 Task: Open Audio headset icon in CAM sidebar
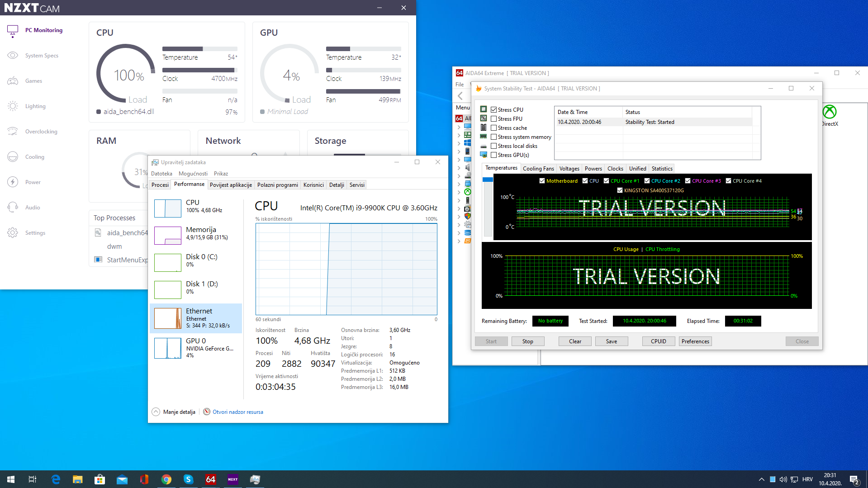click(13, 208)
